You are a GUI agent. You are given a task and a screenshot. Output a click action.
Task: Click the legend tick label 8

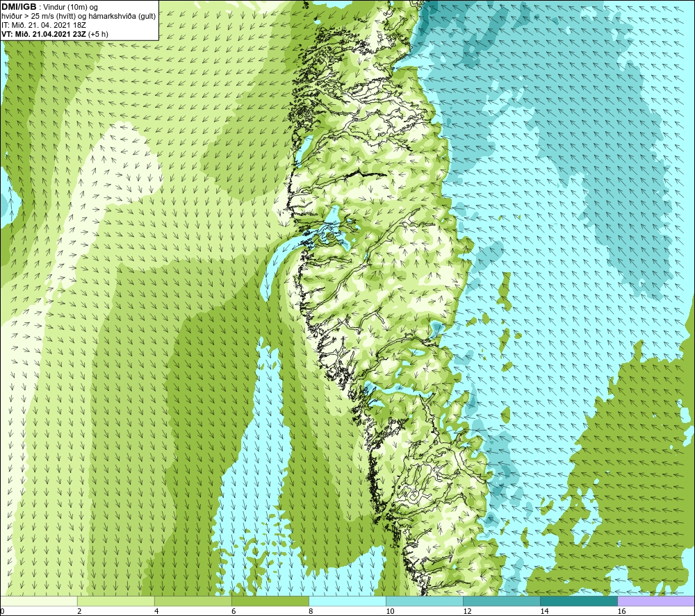coord(311,611)
